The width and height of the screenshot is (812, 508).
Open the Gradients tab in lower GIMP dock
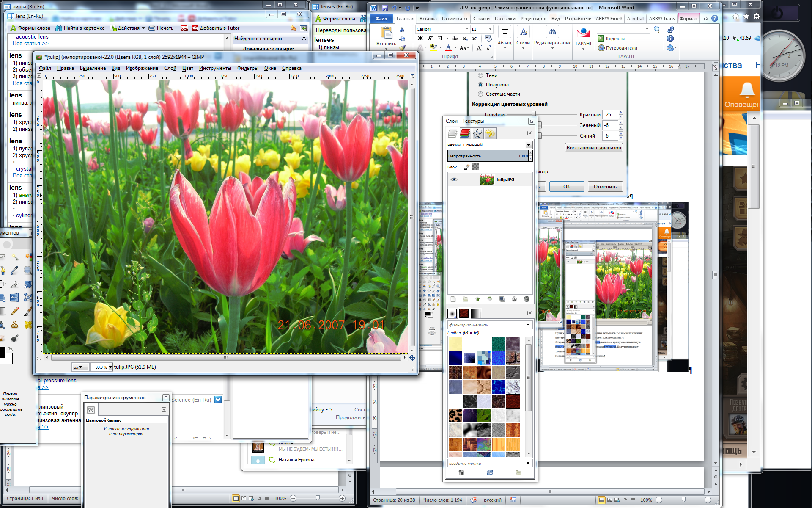point(476,313)
